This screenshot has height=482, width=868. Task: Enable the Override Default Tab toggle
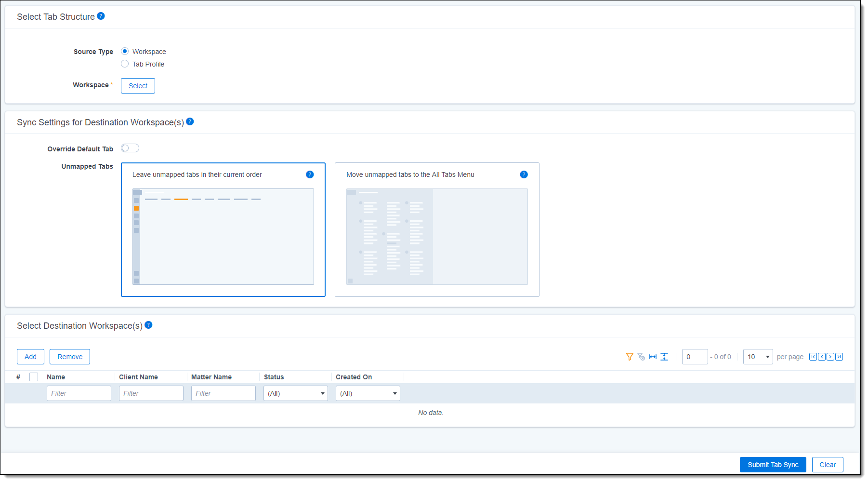tap(130, 148)
